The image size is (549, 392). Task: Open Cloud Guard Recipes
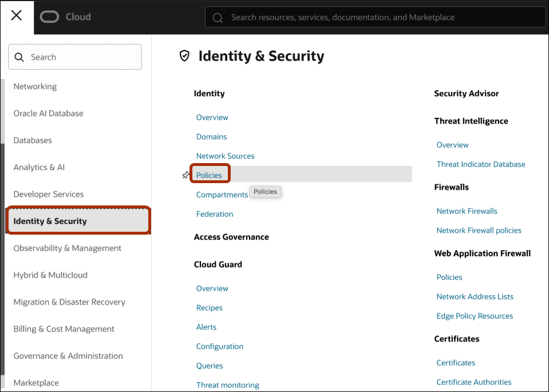(210, 308)
